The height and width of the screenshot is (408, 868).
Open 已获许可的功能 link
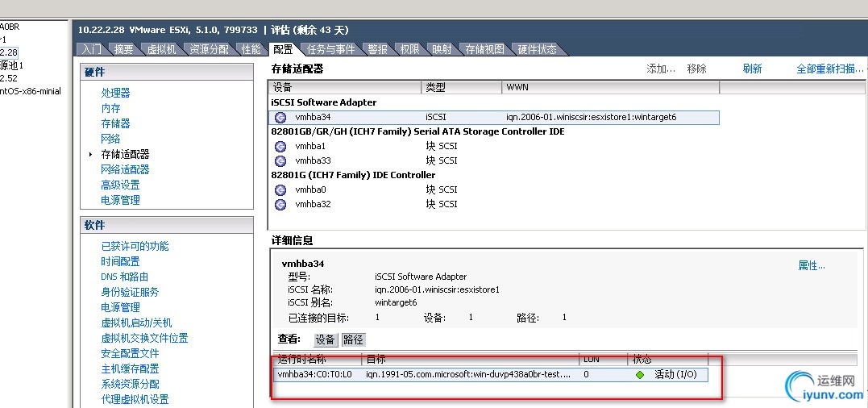pos(135,247)
